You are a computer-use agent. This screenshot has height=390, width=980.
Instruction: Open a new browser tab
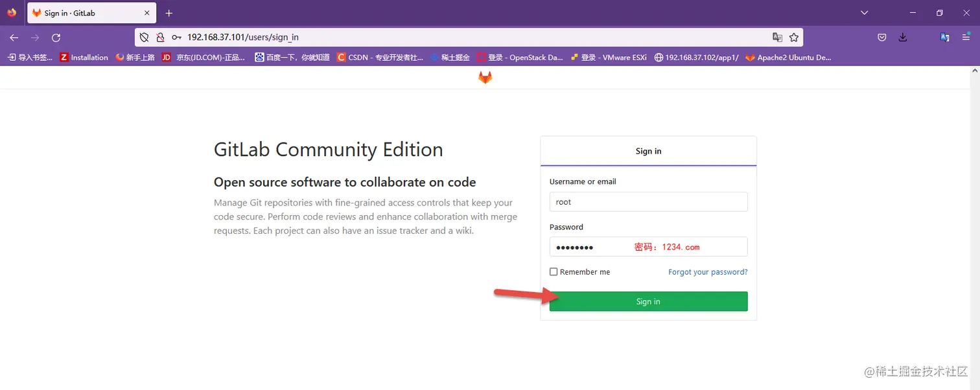point(169,13)
